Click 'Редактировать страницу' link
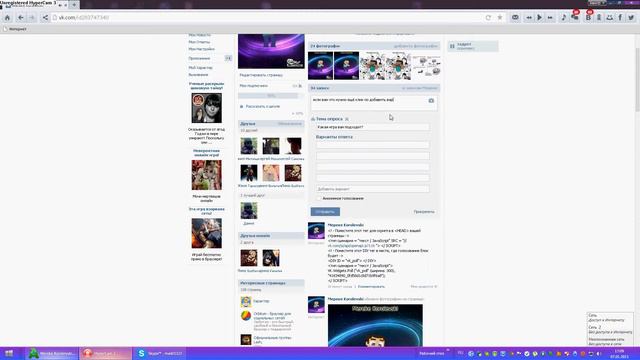Screen dimensions: 640x360 click(x=261, y=75)
